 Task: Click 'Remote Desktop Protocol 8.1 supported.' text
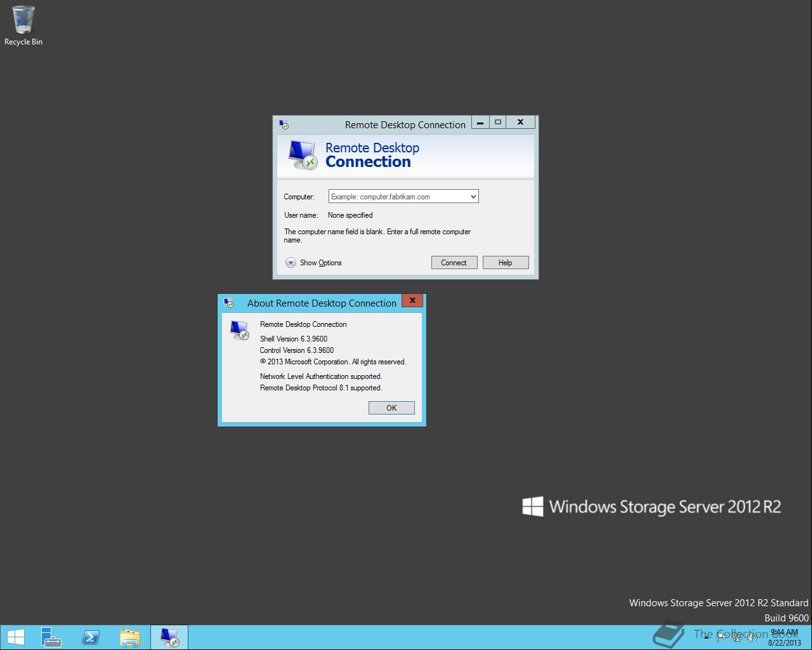pyautogui.click(x=321, y=388)
